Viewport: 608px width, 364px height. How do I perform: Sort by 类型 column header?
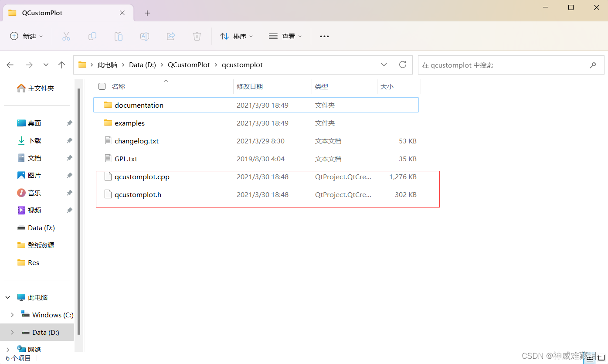coord(322,87)
